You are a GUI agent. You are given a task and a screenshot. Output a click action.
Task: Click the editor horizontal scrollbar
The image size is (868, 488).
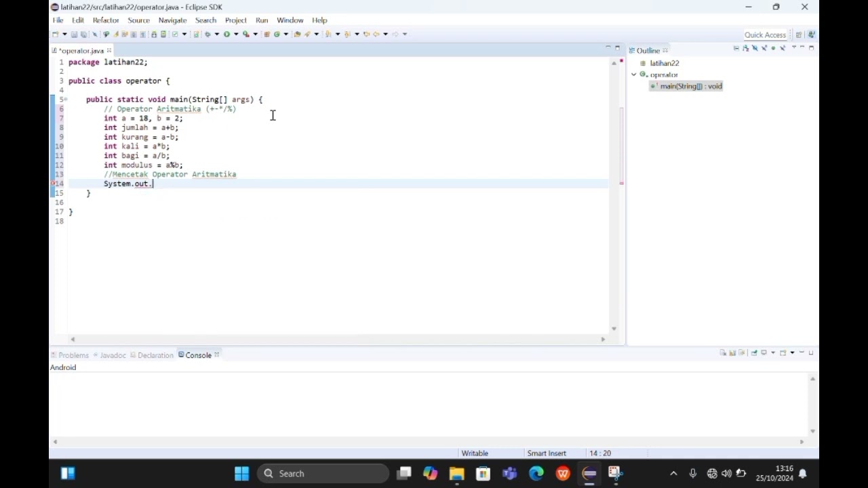tap(337, 339)
